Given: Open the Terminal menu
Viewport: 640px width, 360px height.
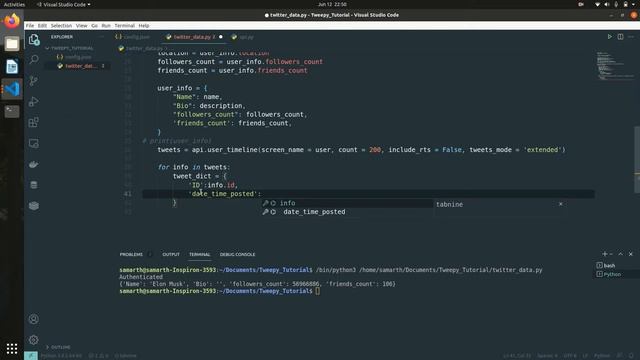Looking at the screenshot, I should click(x=124, y=25).
